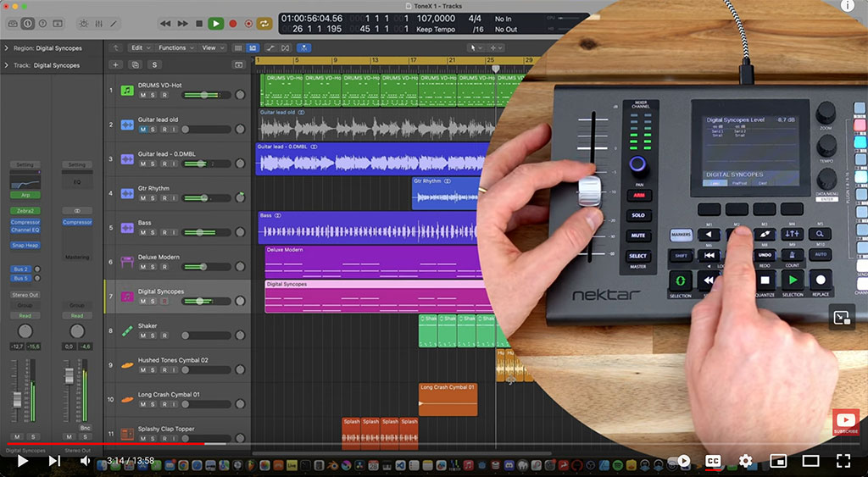Viewport: 868px width, 477px height.
Task: Click the Digital Syncopes track volume slider
Action: point(206,301)
